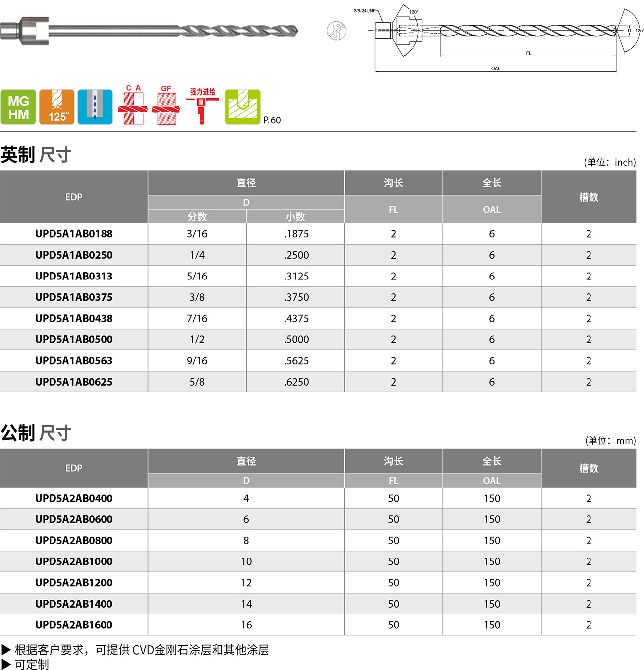
Task: Select part number UPD5A1AB0250
Action: (x=74, y=255)
